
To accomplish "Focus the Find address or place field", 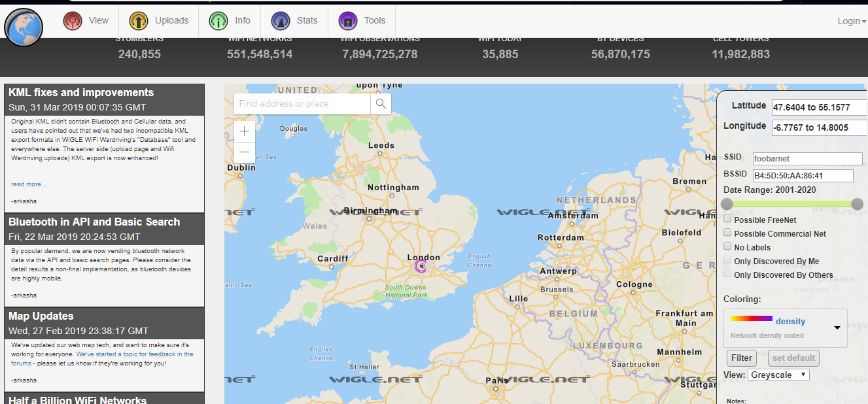I will pos(302,103).
